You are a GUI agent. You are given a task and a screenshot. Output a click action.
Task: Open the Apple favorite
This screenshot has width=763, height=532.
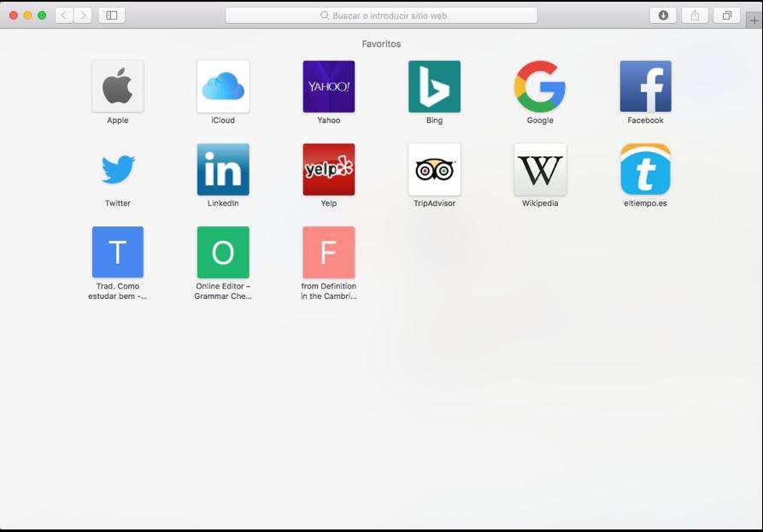click(x=118, y=86)
